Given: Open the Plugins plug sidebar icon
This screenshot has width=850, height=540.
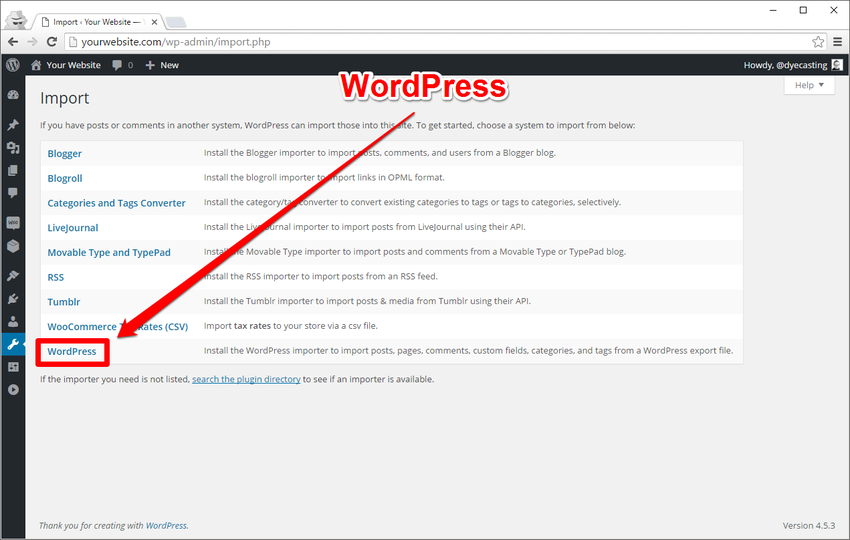Looking at the screenshot, I should [x=13, y=299].
